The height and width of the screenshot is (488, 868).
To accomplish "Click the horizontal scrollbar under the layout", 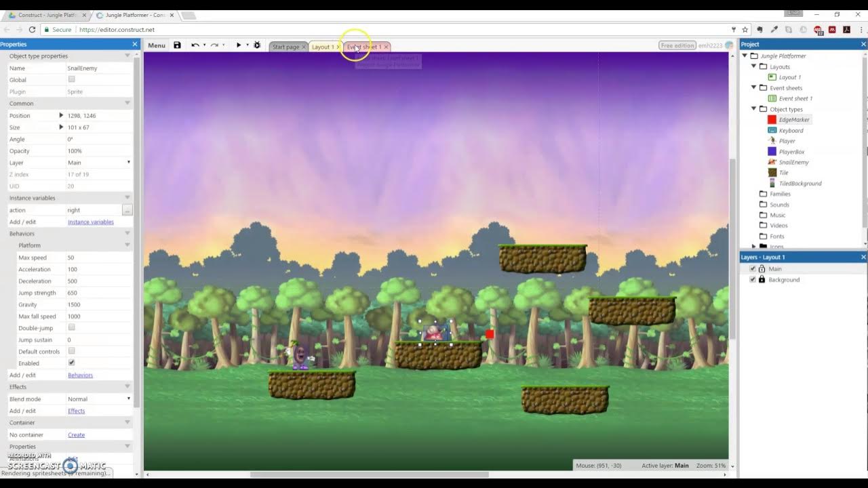I will (x=370, y=474).
